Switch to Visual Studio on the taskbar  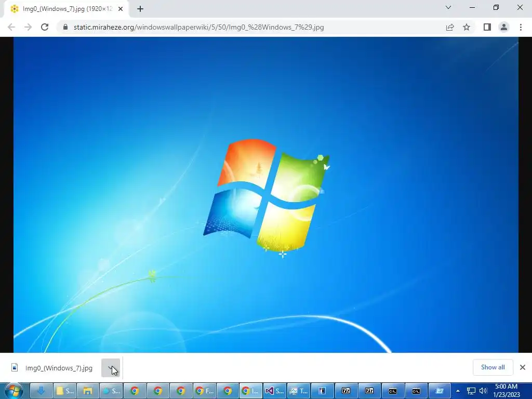[274, 391]
